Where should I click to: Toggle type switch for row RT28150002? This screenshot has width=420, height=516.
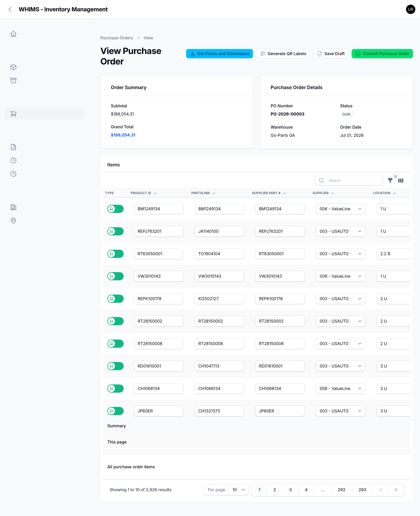point(115,321)
